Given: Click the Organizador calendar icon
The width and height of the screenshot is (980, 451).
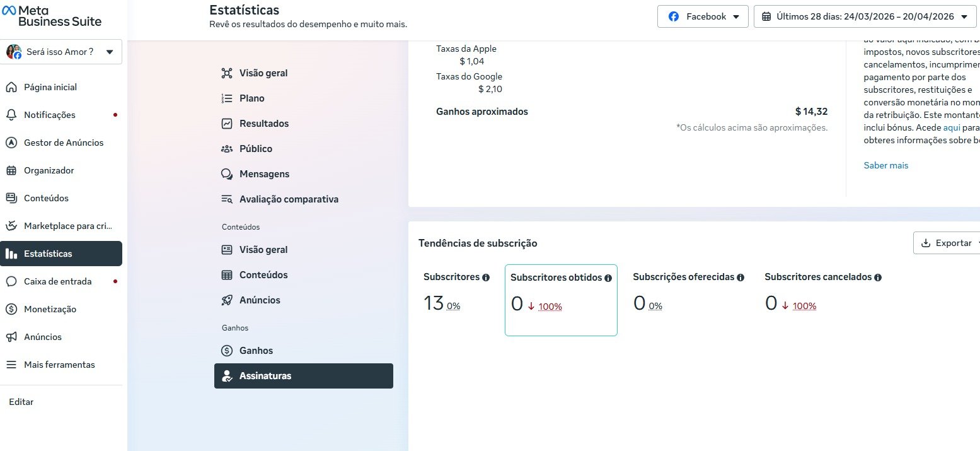Looking at the screenshot, I should point(11,170).
